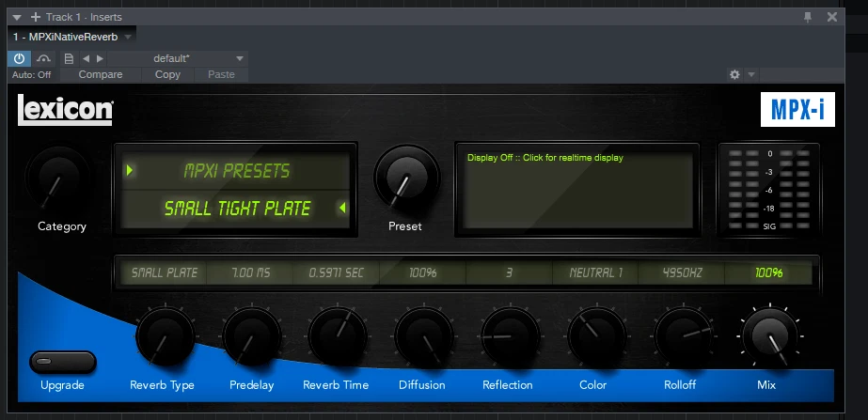Viewport: 868px width, 420px height.
Task: Click the Predelay knob
Action: tap(251, 335)
